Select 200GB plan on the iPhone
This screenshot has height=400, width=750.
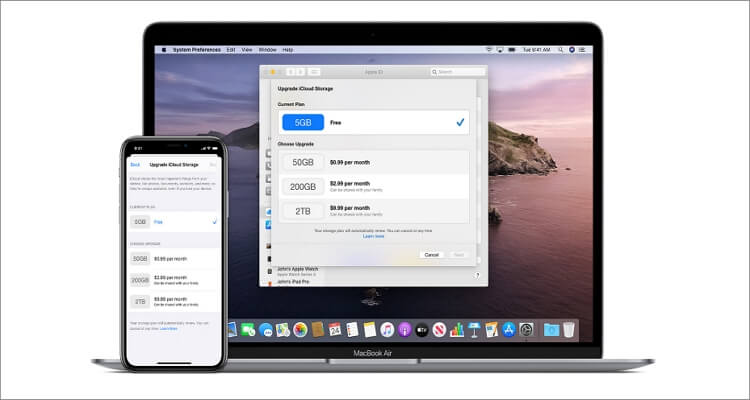[x=174, y=280]
